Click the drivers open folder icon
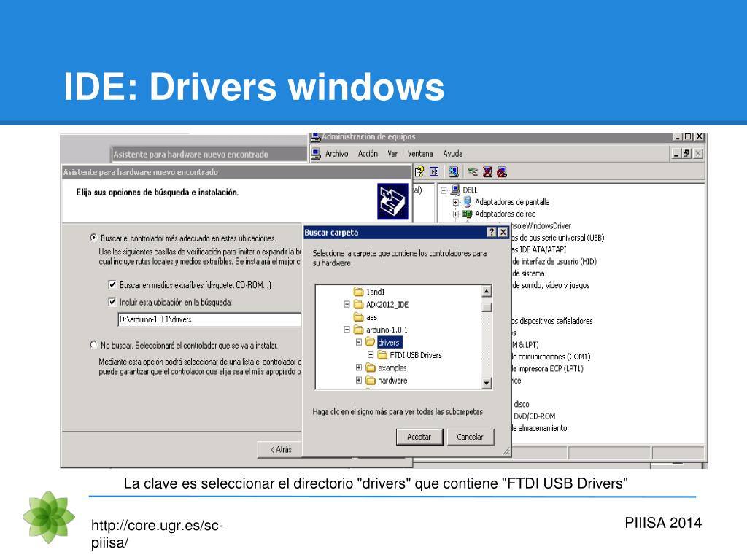This screenshot has height=560, width=747. [371, 342]
